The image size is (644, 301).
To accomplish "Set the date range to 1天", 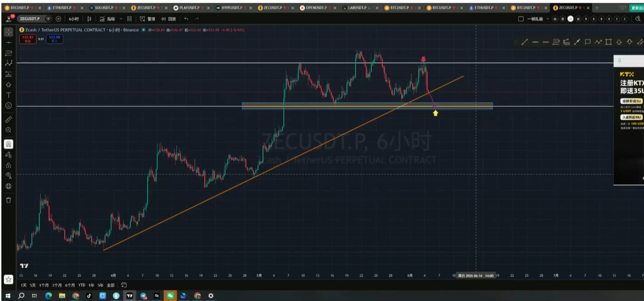I will click(24, 285).
